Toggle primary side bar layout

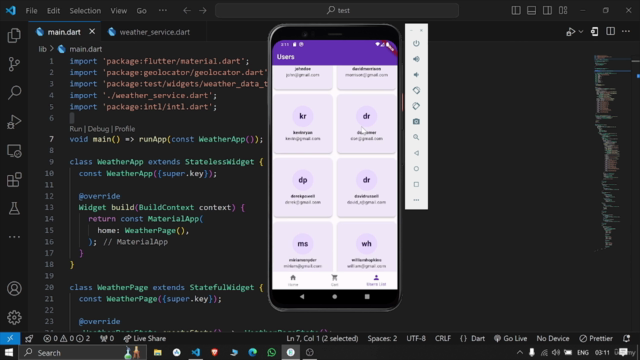(x=516, y=11)
